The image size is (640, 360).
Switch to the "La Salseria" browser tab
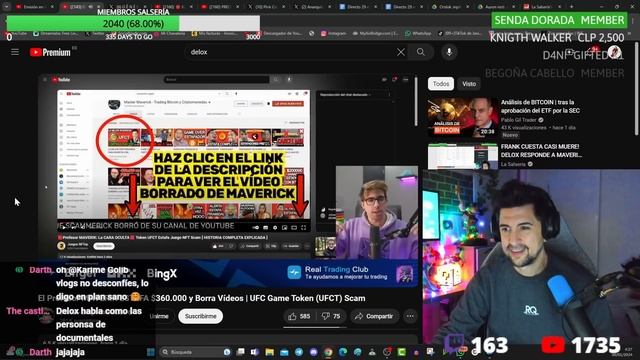pyautogui.click(x=542, y=7)
